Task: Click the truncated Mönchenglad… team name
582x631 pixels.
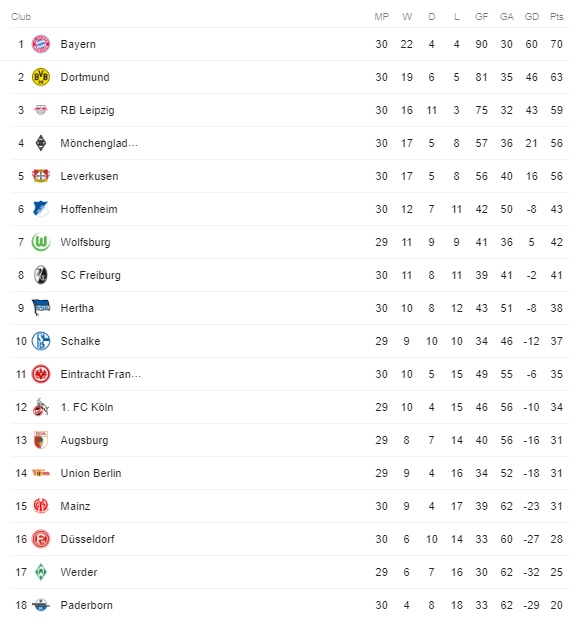Action: click(x=99, y=143)
